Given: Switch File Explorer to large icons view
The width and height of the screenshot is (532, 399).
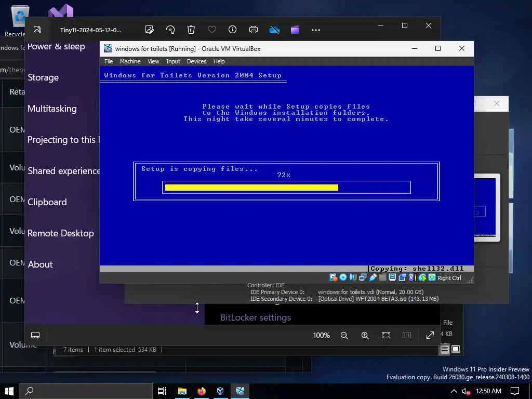Looking at the screenshot, I should [x=456, y=349].
